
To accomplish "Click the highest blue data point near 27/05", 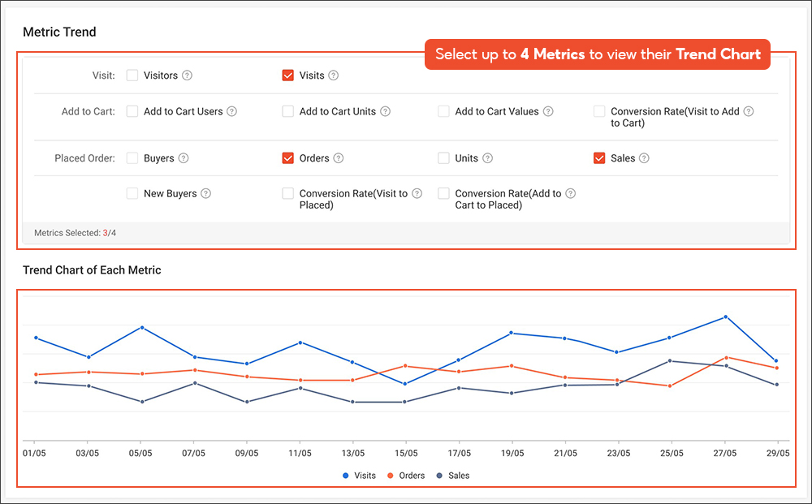I will point(725,318).
